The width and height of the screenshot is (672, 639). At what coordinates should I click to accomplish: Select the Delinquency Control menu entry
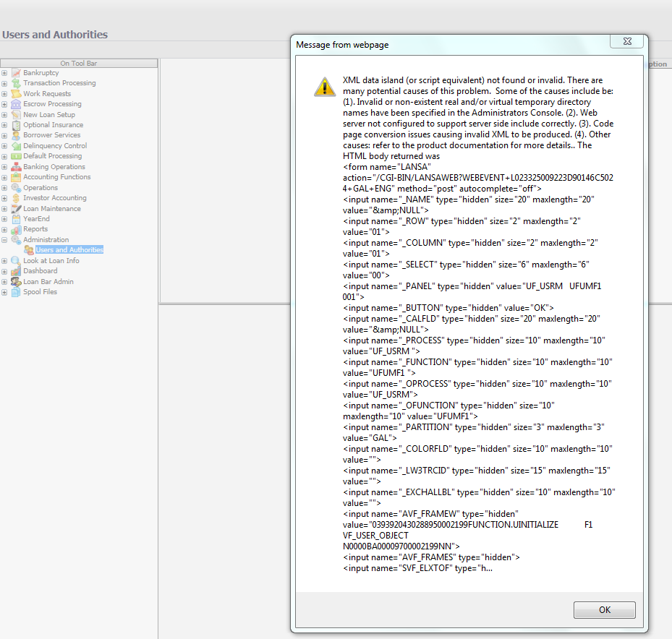[55, 146]
